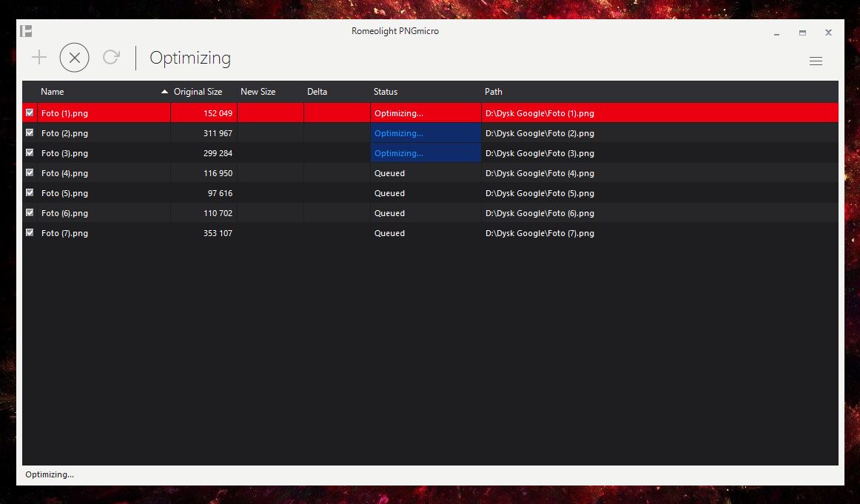The height and width of the screenshot is (504, 860).
Task: Uncheck the Foto (1).png checkbox
Action: [30, 113]
